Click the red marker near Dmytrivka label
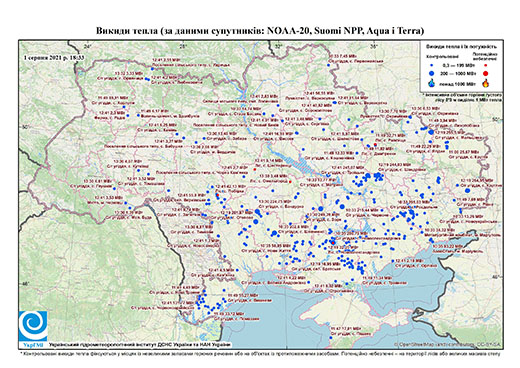 375,144
